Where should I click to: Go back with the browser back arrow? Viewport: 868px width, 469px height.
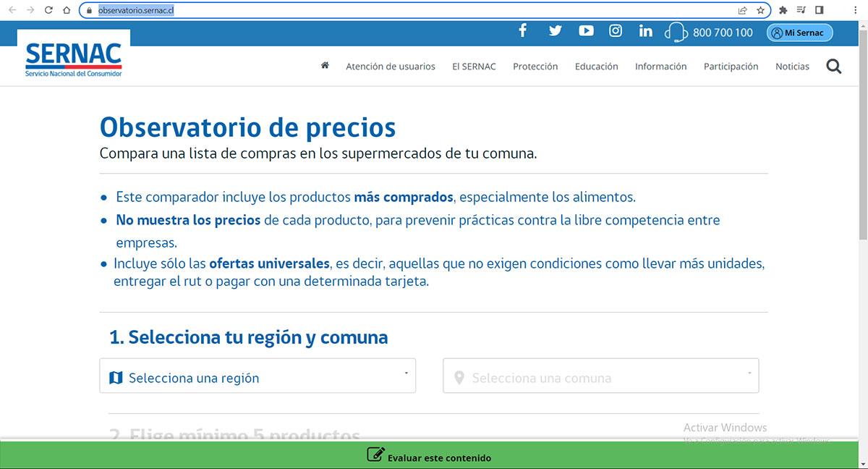click(x=12, y=10)
